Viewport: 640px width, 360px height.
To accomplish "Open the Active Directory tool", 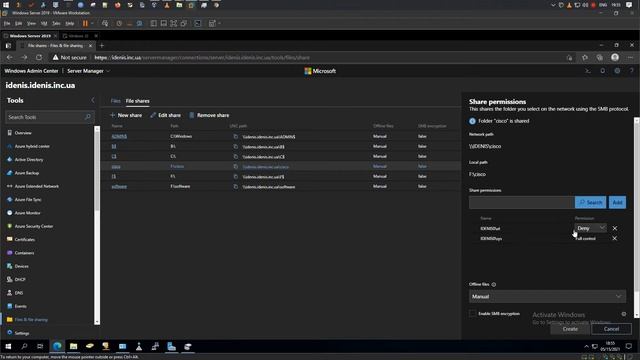I will (x=29, y=160).
